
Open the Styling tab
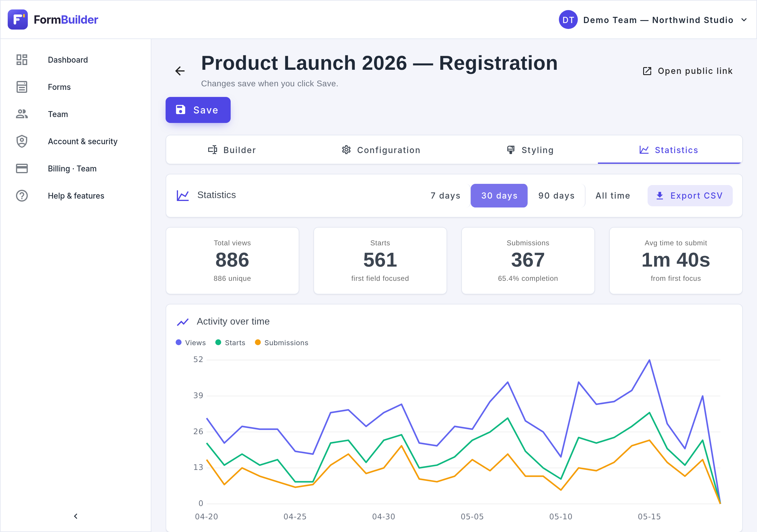point(530,150)
